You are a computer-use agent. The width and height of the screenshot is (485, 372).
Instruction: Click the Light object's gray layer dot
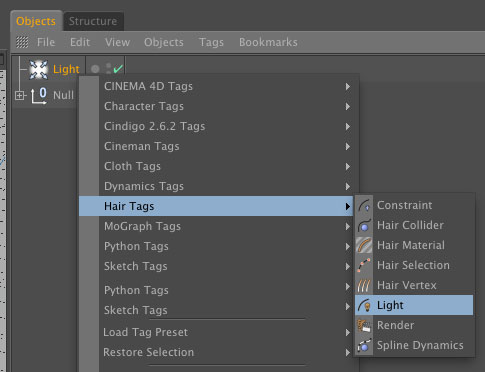95,69
